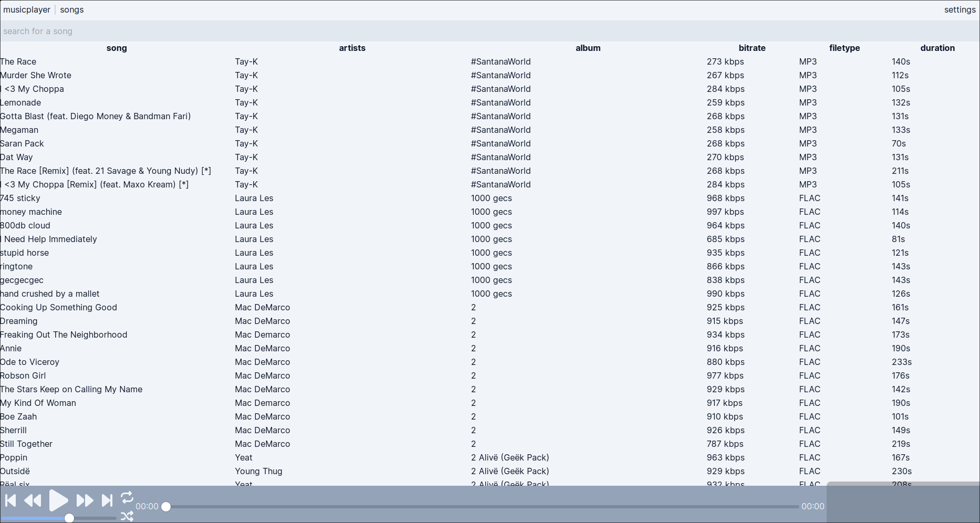Click artist 'Young Thug' in Outsidë row
Screen dimensions: 980x523
tap(259, 471)
